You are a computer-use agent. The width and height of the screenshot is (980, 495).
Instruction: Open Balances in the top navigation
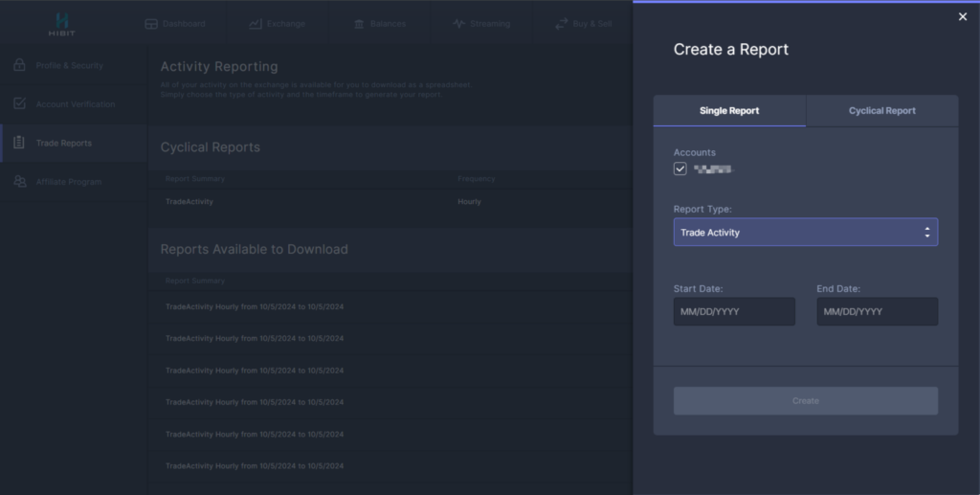380,24
